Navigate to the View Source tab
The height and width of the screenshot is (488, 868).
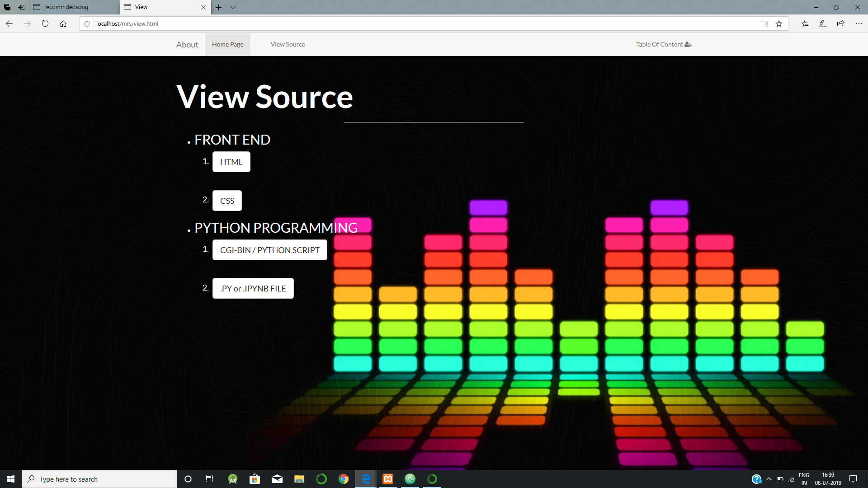click(288, 44)
